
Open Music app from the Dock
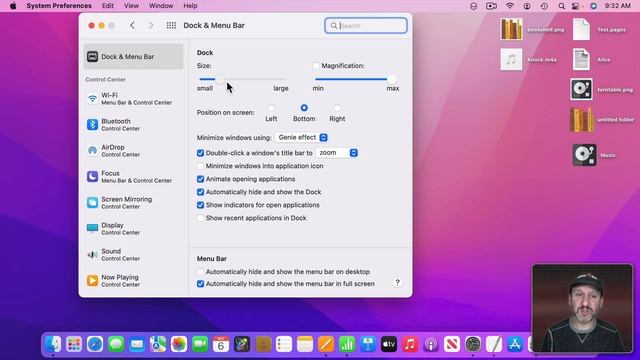coord(410,344)
